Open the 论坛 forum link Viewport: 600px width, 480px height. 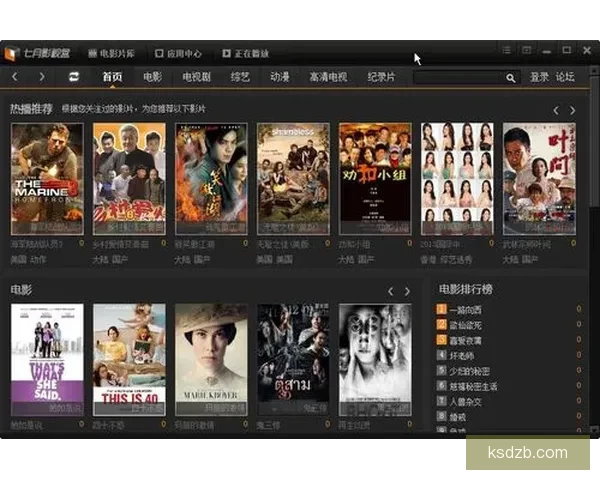coord(565,77)
